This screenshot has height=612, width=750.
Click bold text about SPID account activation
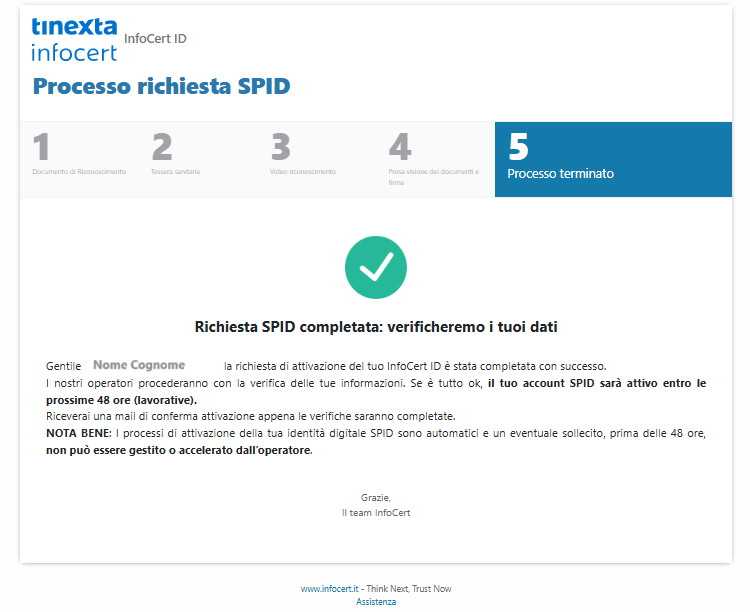click(596, 383)
